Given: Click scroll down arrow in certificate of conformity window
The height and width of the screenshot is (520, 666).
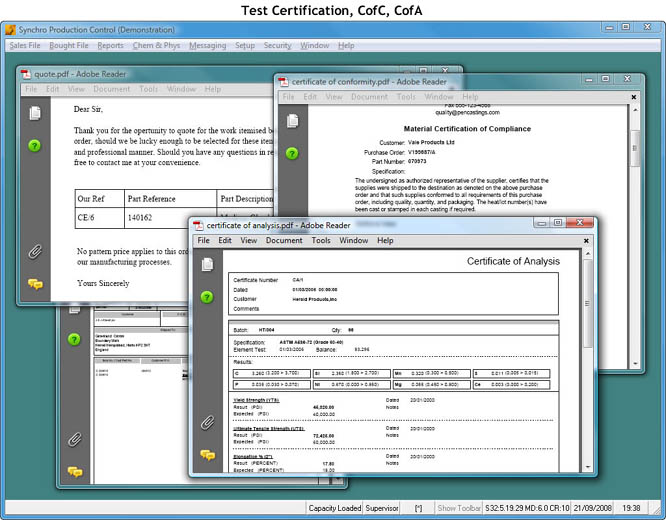Looking at the screenshot, I should click(635, 364).
